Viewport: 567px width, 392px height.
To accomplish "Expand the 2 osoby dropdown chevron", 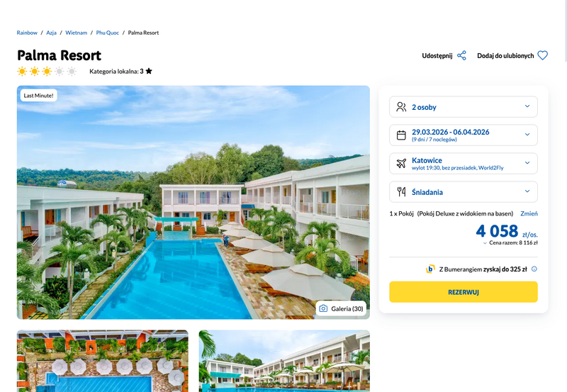I will [x=527, y=106].
